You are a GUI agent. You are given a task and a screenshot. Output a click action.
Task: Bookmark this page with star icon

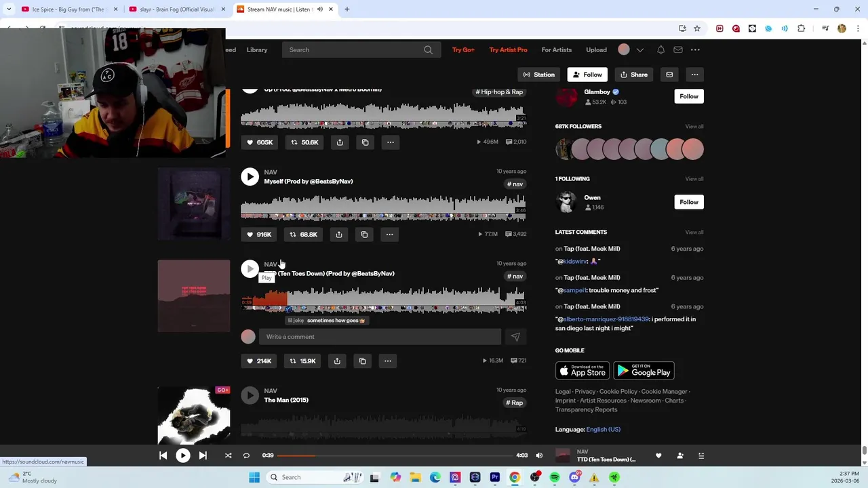pos(697,28)
